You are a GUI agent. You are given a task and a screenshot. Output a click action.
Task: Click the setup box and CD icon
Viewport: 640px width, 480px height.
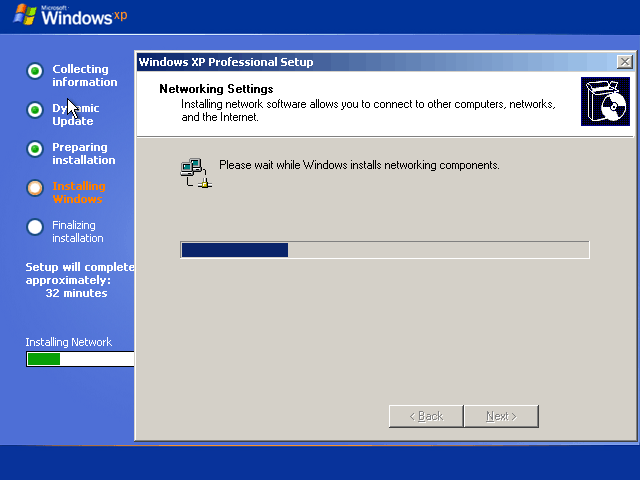click(x=605, y=101)
